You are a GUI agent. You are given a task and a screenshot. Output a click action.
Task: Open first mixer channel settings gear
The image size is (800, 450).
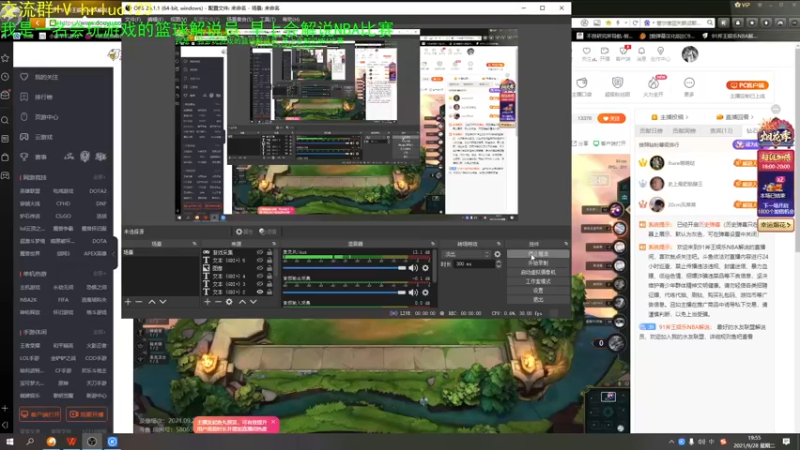pyautogui.click(x=426, y=268)
